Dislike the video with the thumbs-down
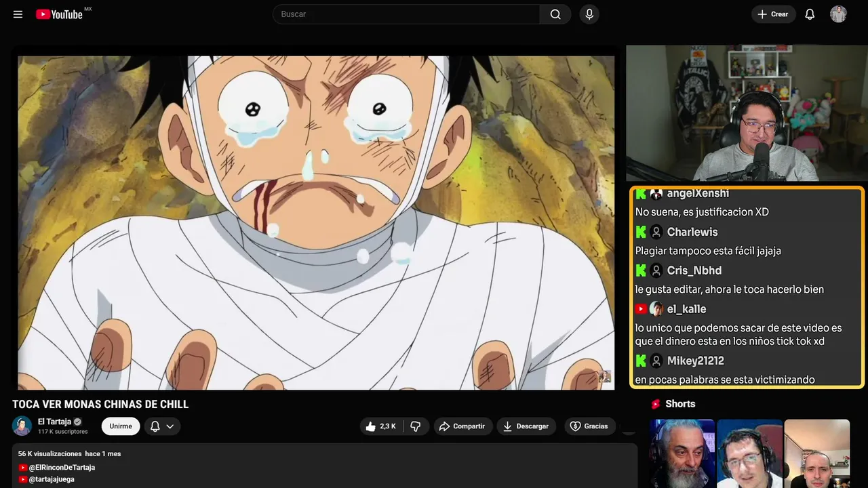 click(416, 426)
